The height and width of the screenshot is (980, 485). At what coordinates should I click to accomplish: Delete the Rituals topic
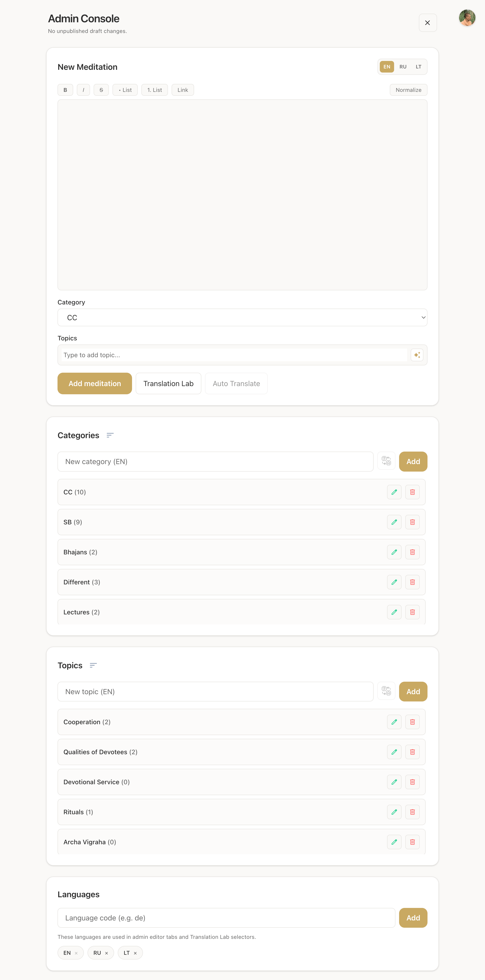[412, 812]
